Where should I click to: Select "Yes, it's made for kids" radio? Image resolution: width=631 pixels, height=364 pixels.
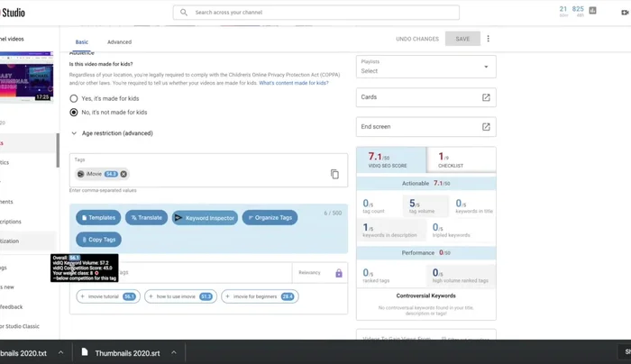(74, 97)
